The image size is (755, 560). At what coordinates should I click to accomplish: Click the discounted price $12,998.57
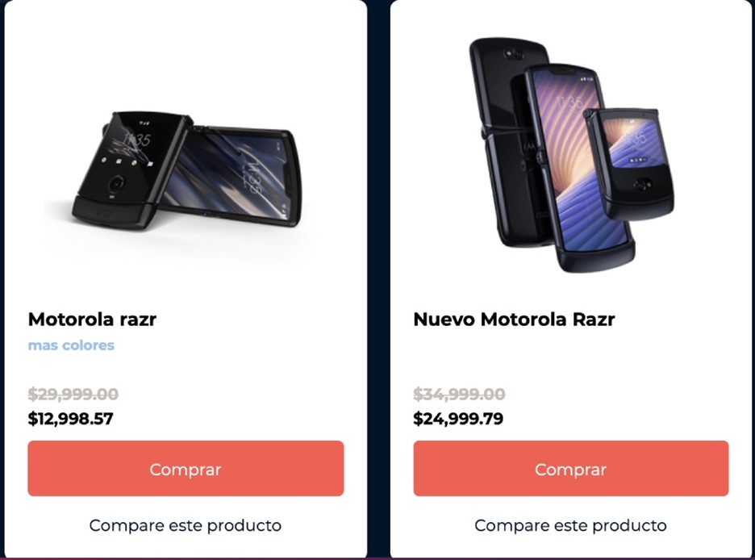(71, 419)
